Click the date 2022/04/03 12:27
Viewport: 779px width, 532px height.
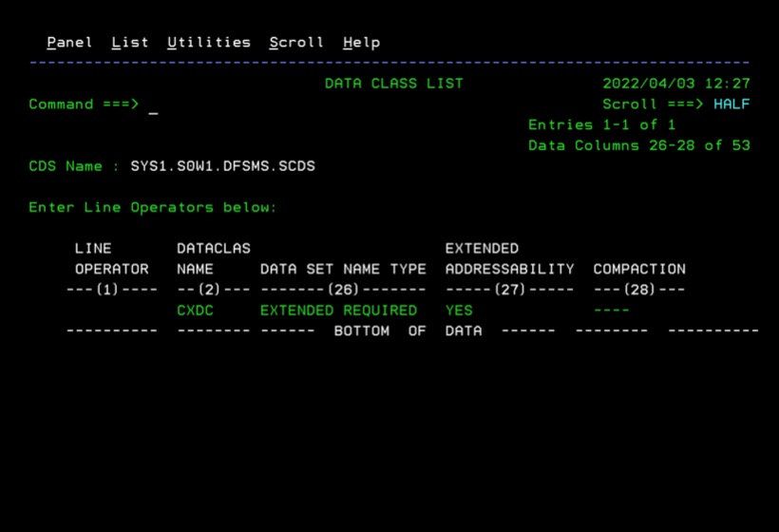(676, 84)
